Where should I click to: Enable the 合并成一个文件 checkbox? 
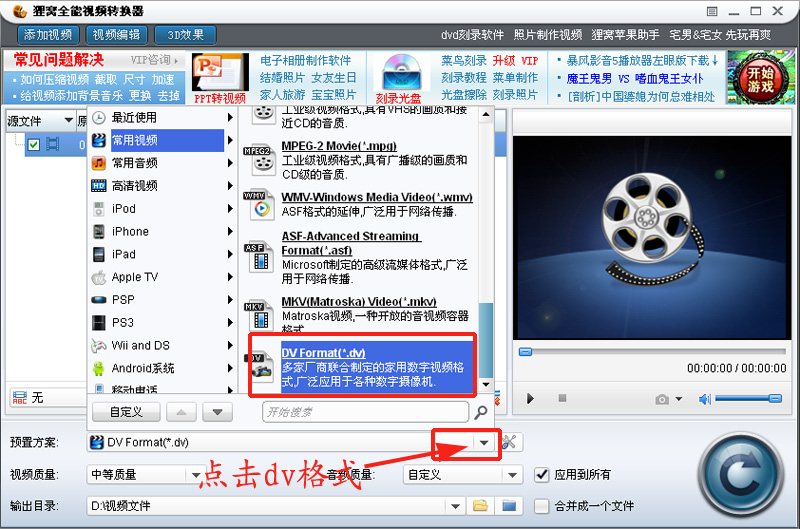tap(541, 506)
